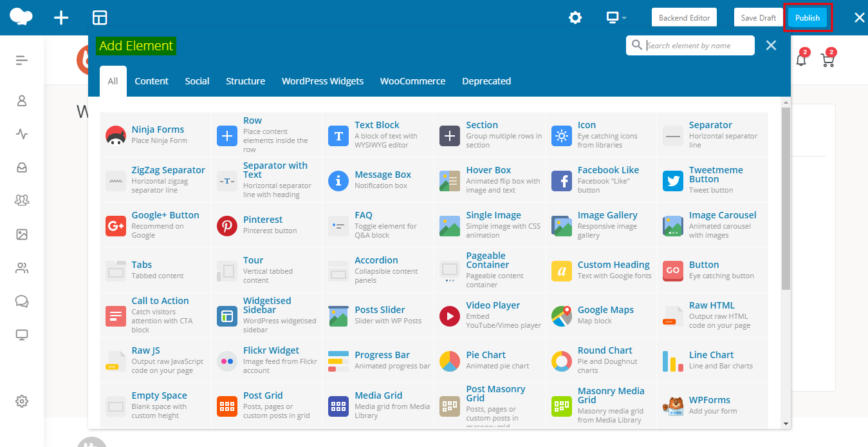
Task: Click the Publish button
Action: tap(807, 17)
